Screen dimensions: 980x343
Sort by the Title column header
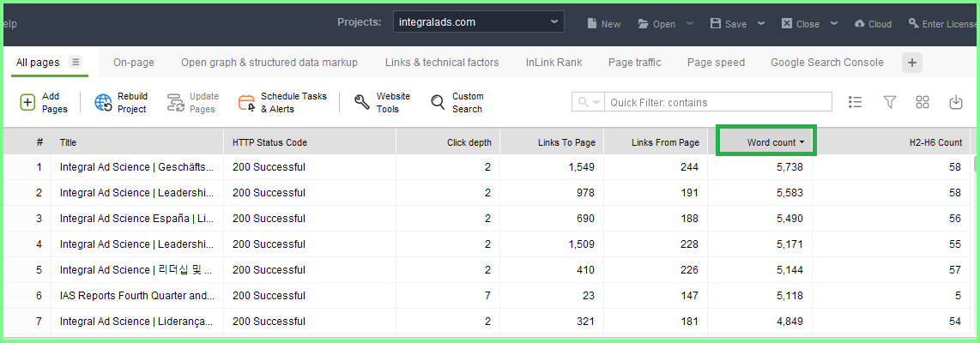click(x=137, y=142)
